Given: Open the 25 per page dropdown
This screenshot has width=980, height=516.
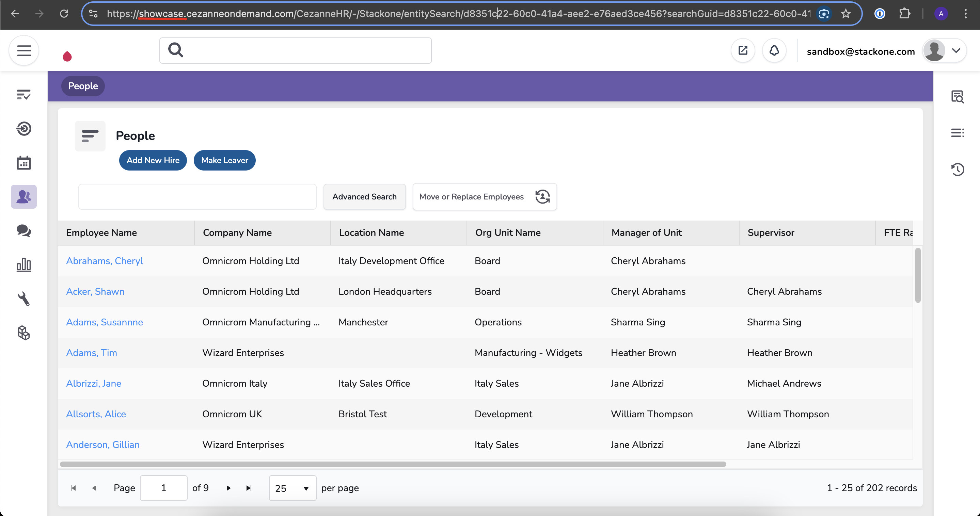Looking at the screenshot, I should click(292, 488).
